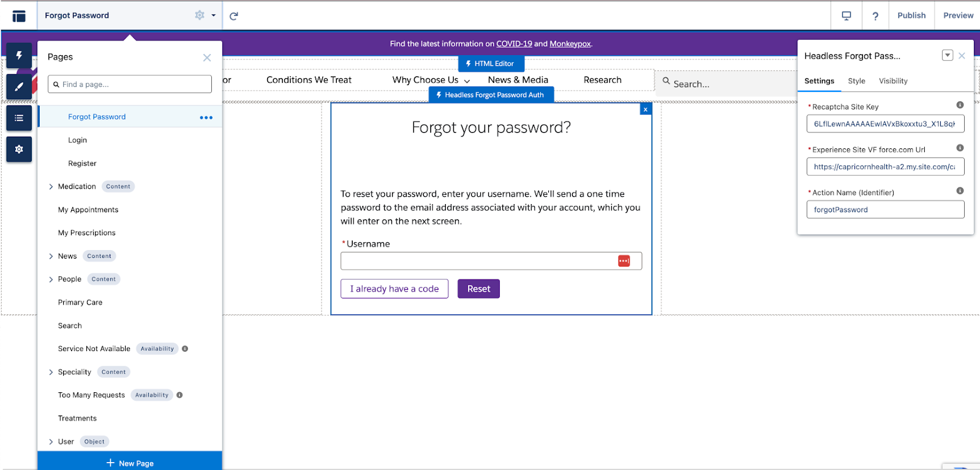Open Conditions We Treat nav item

309,80
